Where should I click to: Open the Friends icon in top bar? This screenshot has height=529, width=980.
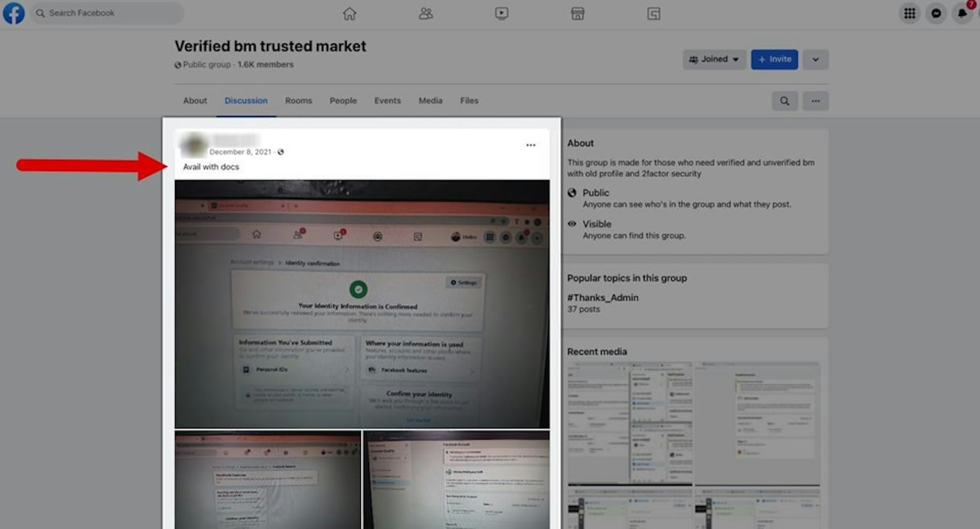425,14
